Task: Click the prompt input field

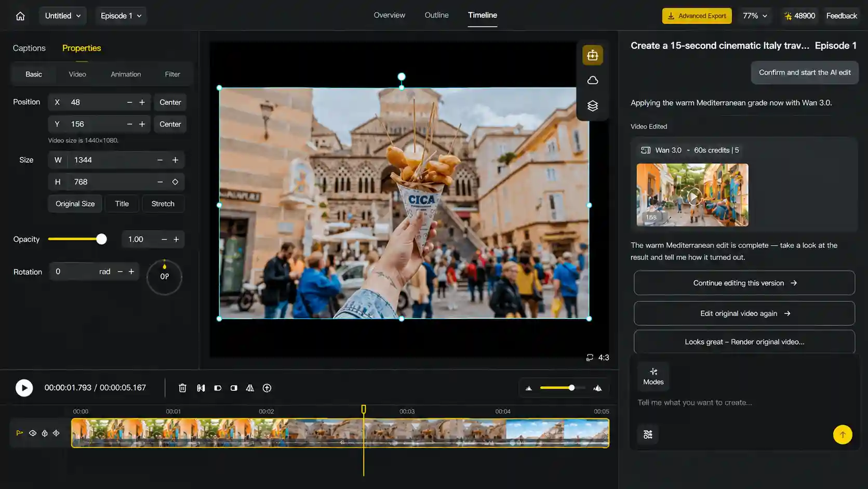Action: pos(744,402)
